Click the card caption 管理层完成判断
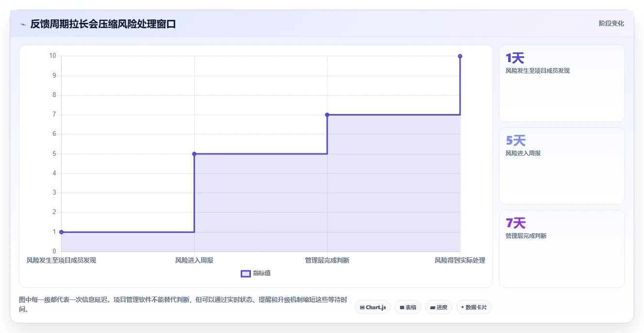The image size is (644, 333). 526,236
